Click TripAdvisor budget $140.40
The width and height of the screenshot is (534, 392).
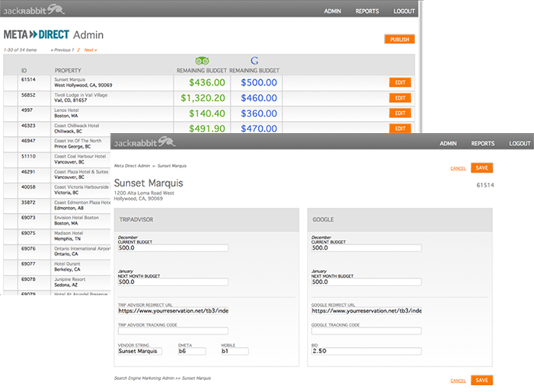[x=207, y=113]
